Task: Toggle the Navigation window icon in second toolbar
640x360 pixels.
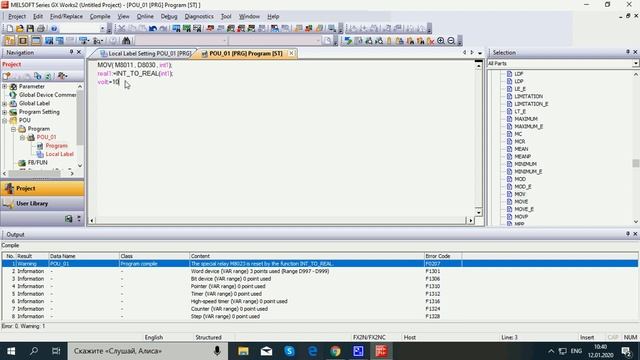Action: [x=9, y=40]
